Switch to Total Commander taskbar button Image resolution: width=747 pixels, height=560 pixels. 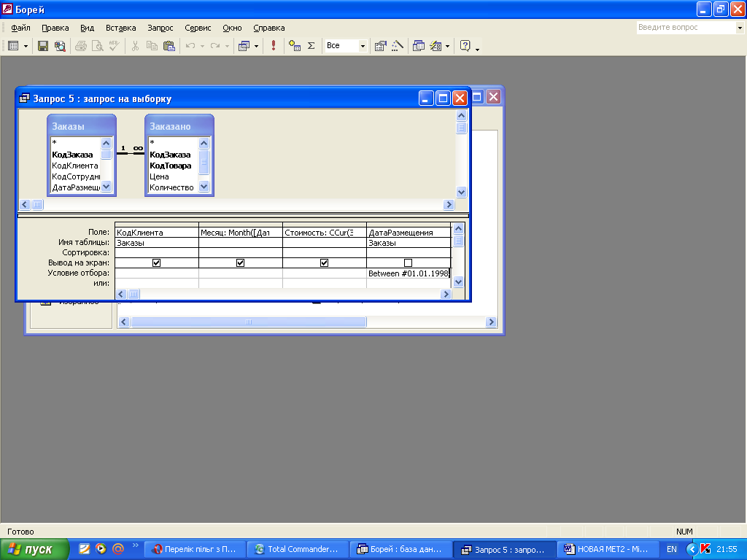pyautogui.click(x=298, y=549)
